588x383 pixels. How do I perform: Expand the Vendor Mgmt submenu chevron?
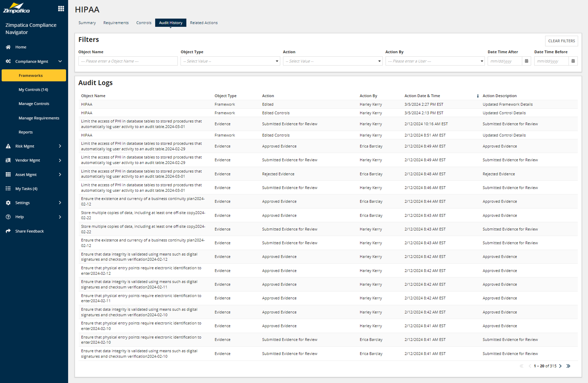pos(60,160)
